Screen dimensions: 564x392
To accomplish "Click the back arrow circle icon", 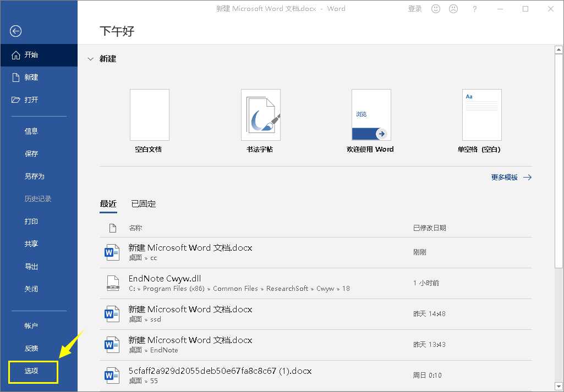I will [x=15, y=31].
